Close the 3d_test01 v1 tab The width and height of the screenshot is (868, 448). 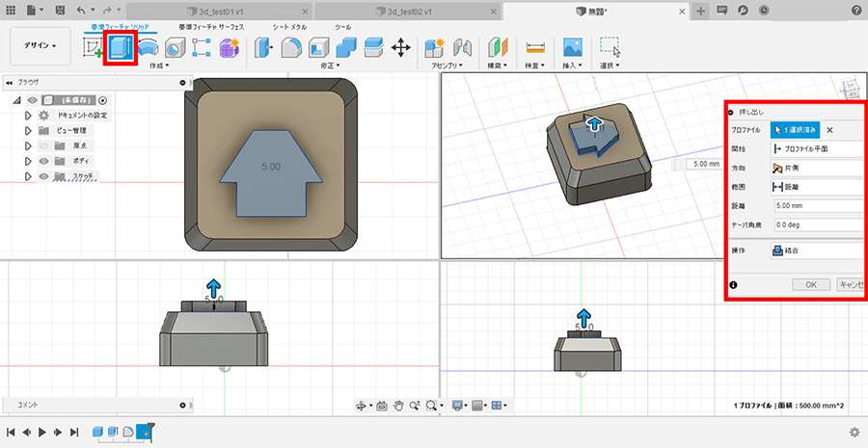305,11
